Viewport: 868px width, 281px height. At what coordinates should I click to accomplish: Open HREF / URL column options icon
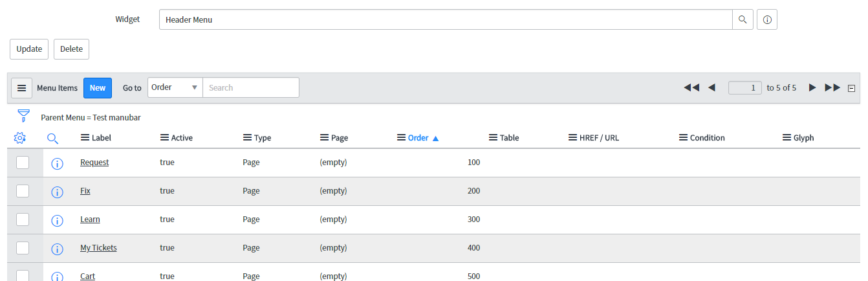(x=573, y=137)
